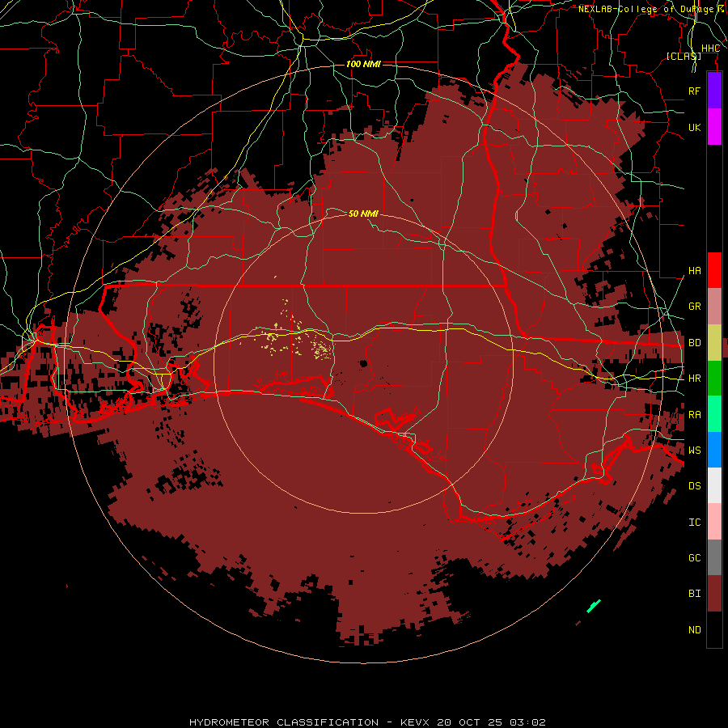
Task: Click the "UK" legend label
Action: pos(695,127)
